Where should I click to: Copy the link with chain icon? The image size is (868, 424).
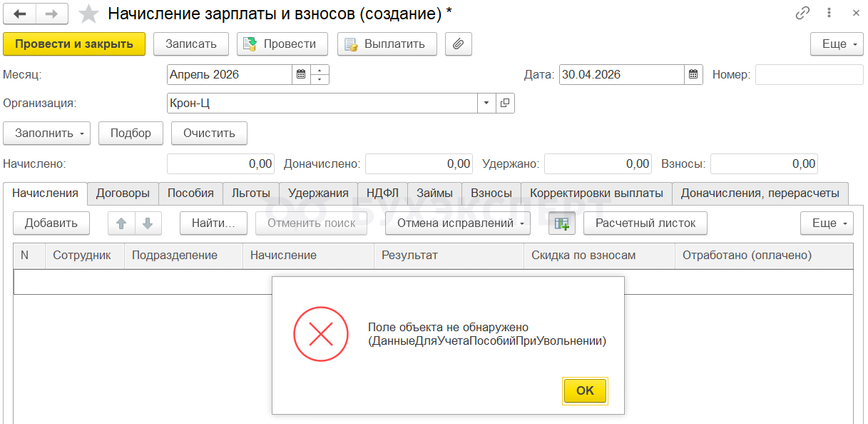pos(803,14)
